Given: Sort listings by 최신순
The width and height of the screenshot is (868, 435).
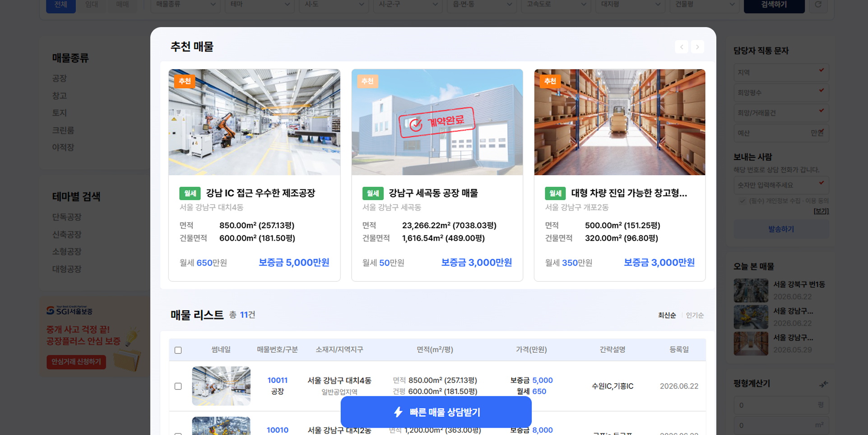Looking at the screenshot, I should (667, 315).
